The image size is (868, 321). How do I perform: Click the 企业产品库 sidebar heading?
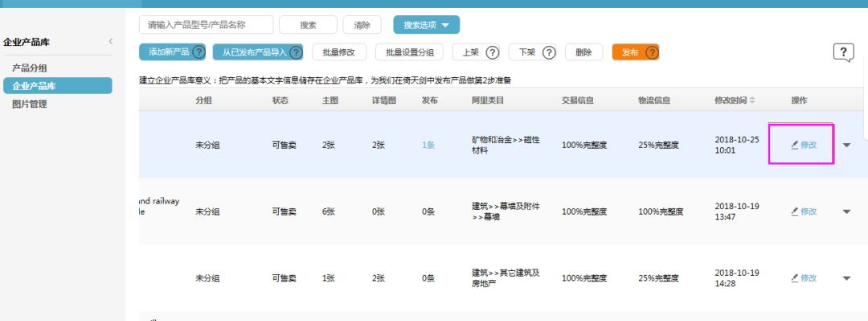[27, 42]
